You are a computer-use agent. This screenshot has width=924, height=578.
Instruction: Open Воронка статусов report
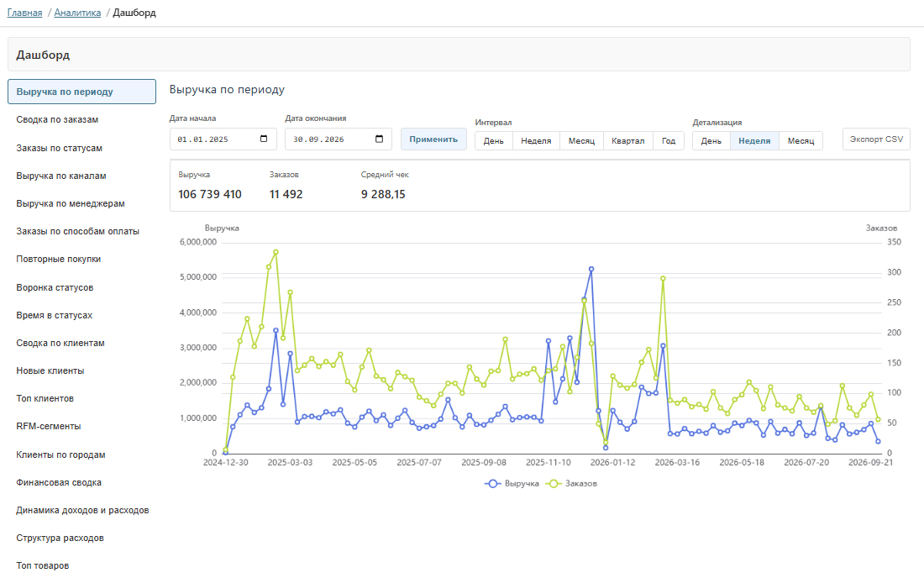(x=82, y=287)
